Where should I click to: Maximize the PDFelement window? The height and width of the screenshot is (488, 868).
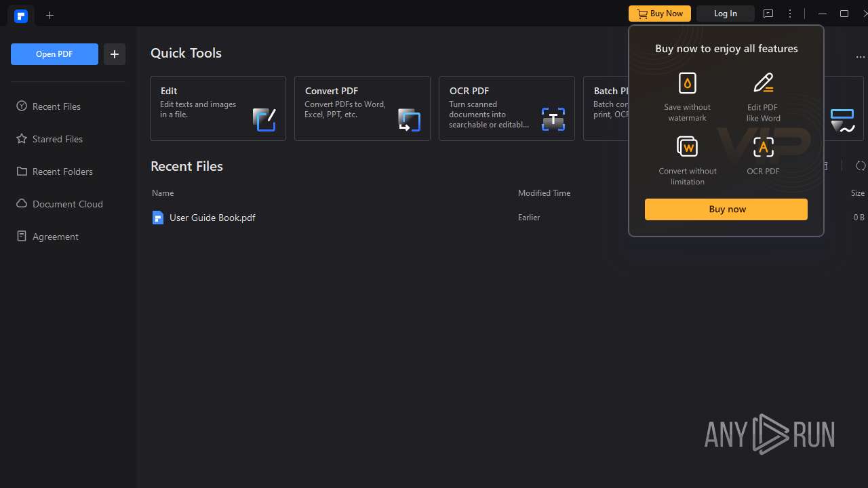pyautogui.click(x=844, y=14)
